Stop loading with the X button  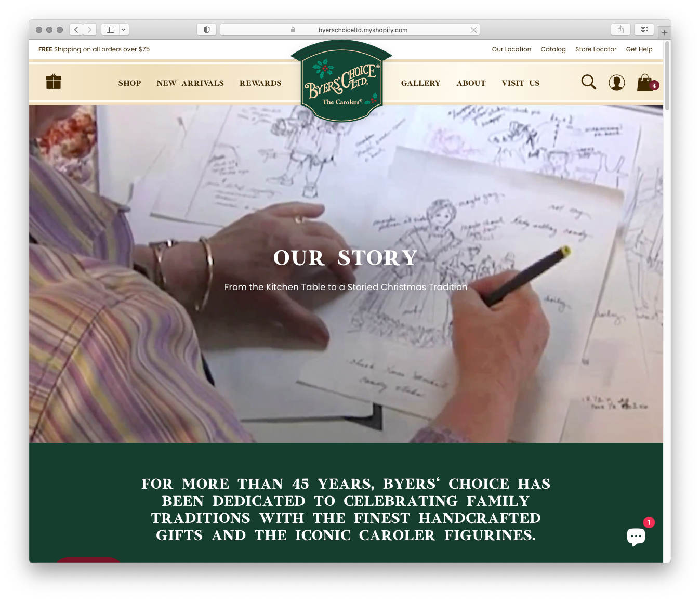(x=473, y=30)
